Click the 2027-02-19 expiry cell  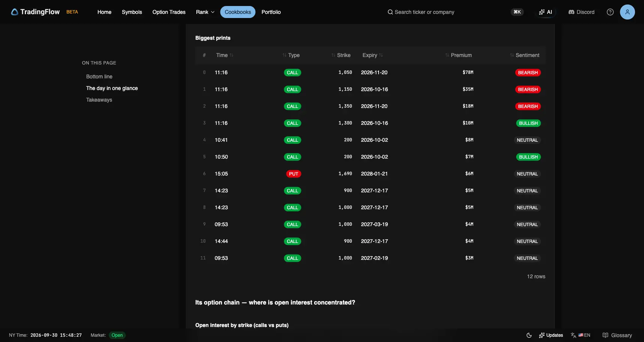click(374, 258)
